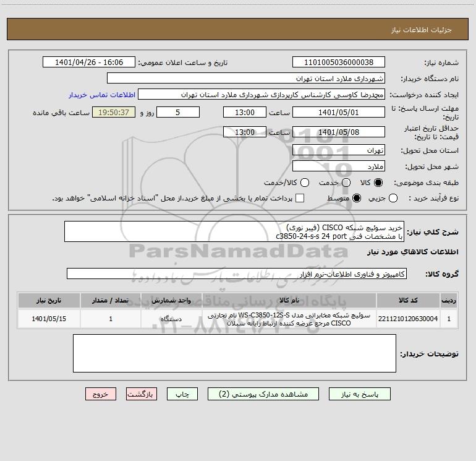Click the نام کالا column header
Image resolution: width=476 pixels, height=461 pixels.
[289, 300]
